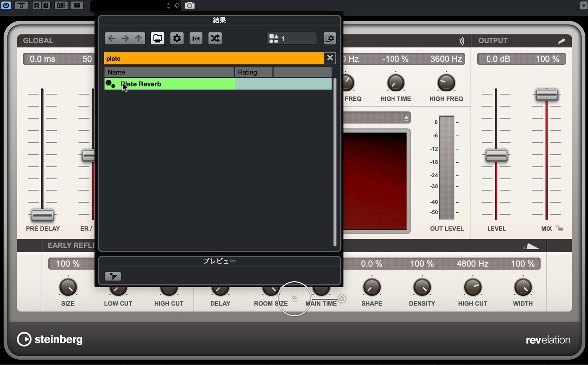
Task: Click the camera snapshot icon
Action: 190,6
